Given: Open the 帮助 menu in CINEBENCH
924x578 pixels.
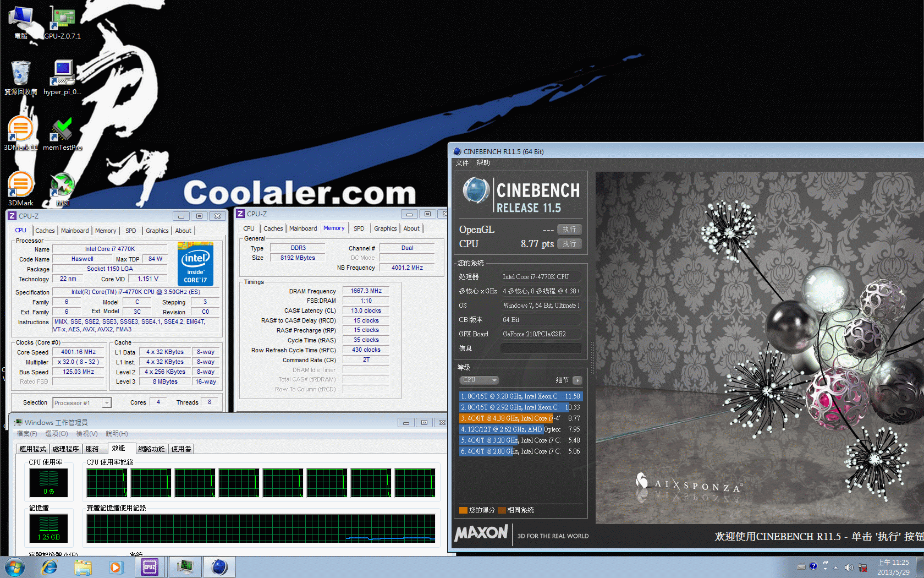Looking at the screenshot, I should [483, 163].
